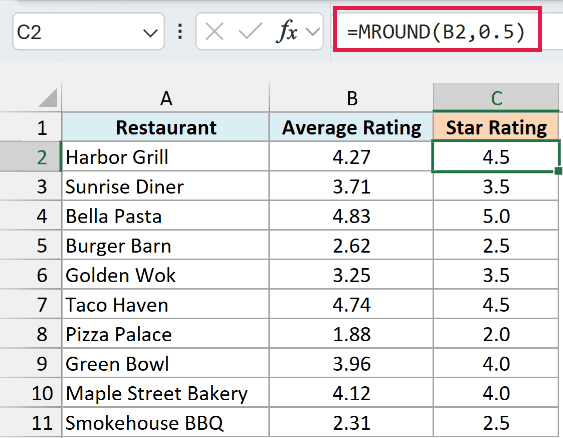Select Smokehouse BBQ's star rating cell

[x=496, y=423]
